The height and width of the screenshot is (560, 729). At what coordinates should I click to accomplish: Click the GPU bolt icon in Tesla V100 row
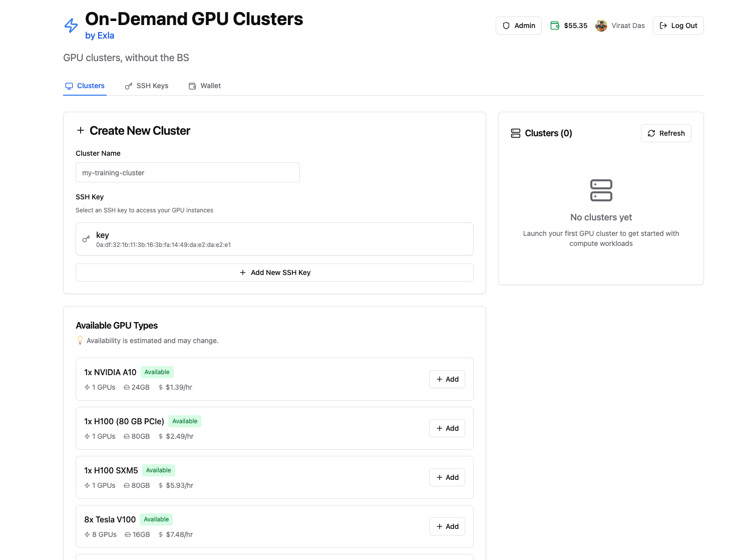coord(87,534)
